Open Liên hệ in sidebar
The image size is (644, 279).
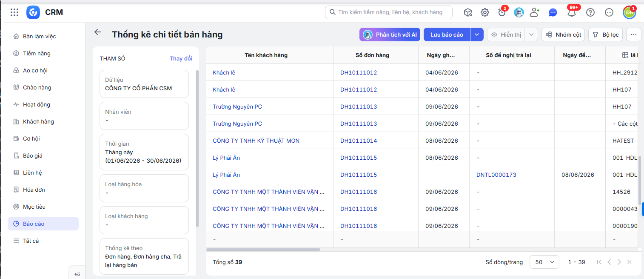tap(43, 173)
